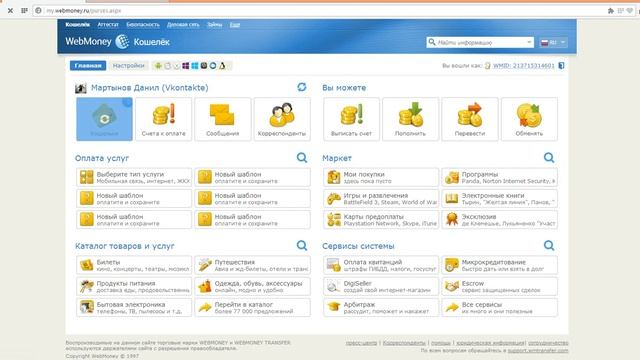Viewport: 640px width, 360px height.
Task: Search in the Оплата услуг section
Action: point(302,158)
